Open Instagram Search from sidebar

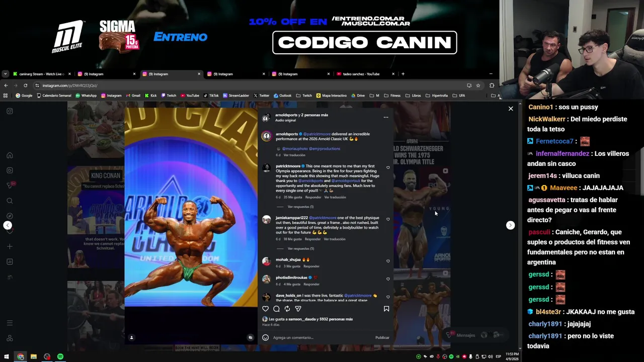tap(10, 201)
